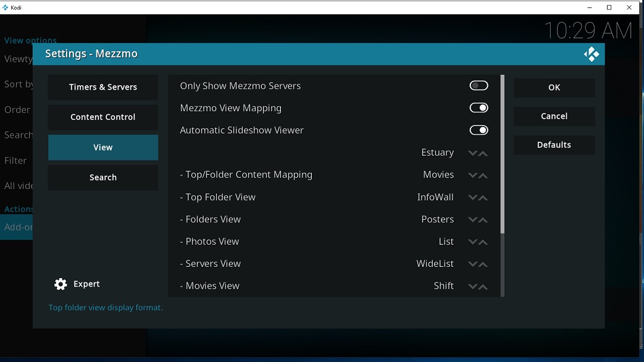The width and height of the screenshot is (644, 362).
Task: Minimize the Kodi window
Action: [590, 7]
